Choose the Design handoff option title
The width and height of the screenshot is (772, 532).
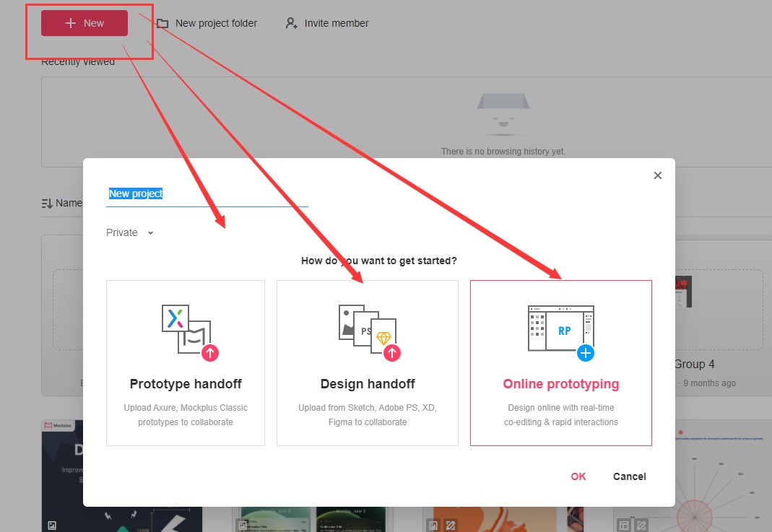pyautogui.click(x=368, y=384)
